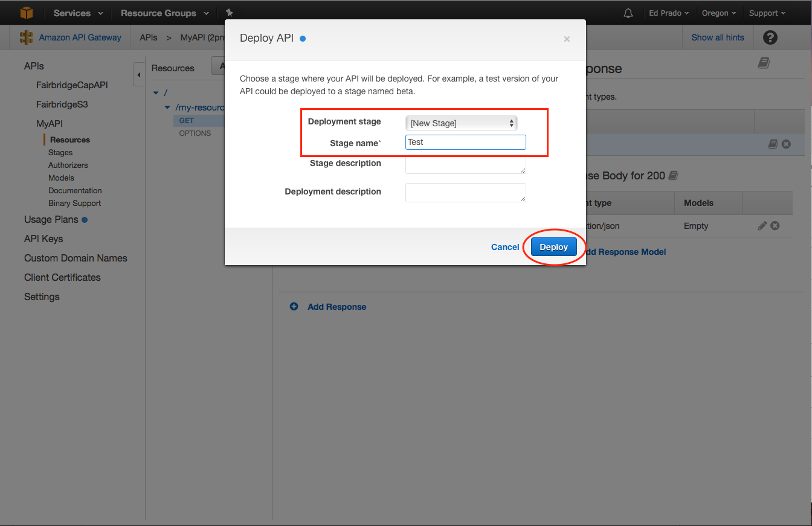Screen dimensions: 812x526
Task: Close the Deploy API dialog with X
Action: [x=567, y=39]
